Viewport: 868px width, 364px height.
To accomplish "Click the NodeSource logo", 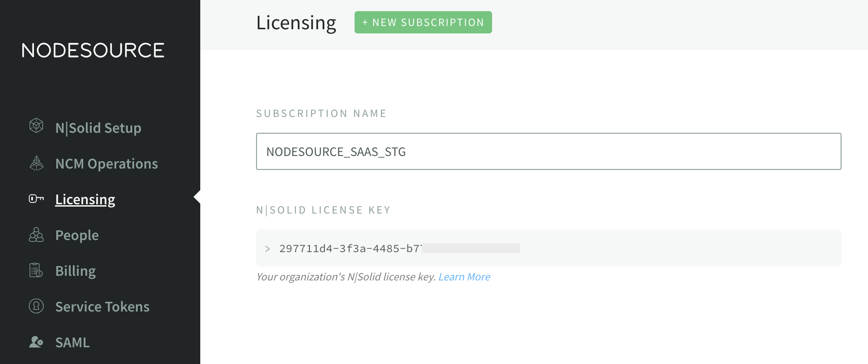I will click(x=93, y=50).
